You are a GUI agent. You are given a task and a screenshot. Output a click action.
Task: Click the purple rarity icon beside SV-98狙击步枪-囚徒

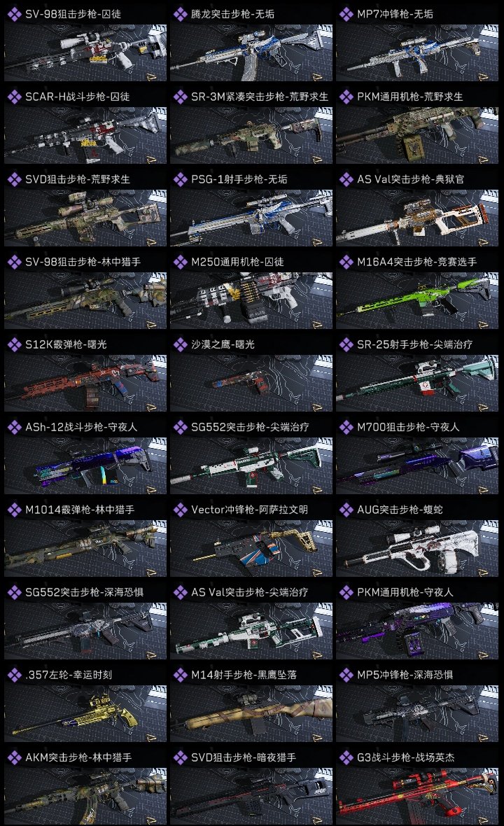pyautogui.click(x=14, y=14)
